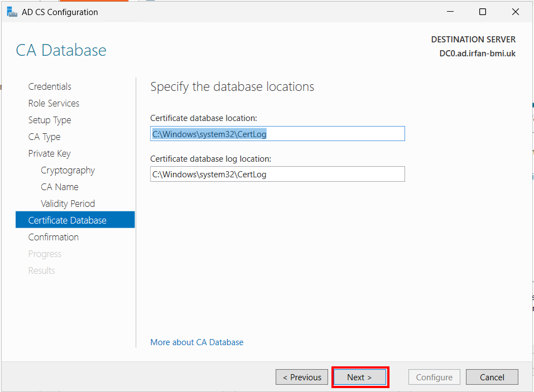Open the Role Services step

(x=54, y=103)
